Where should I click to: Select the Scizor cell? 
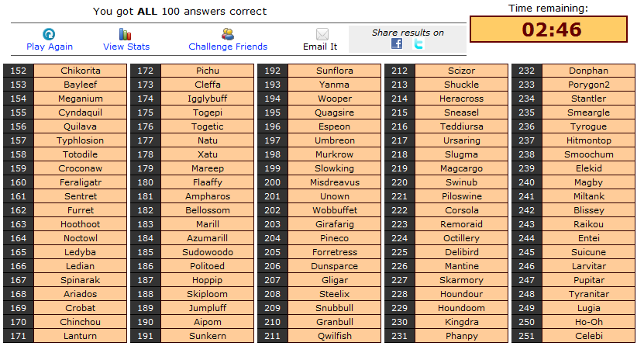(x=462, y=71)
